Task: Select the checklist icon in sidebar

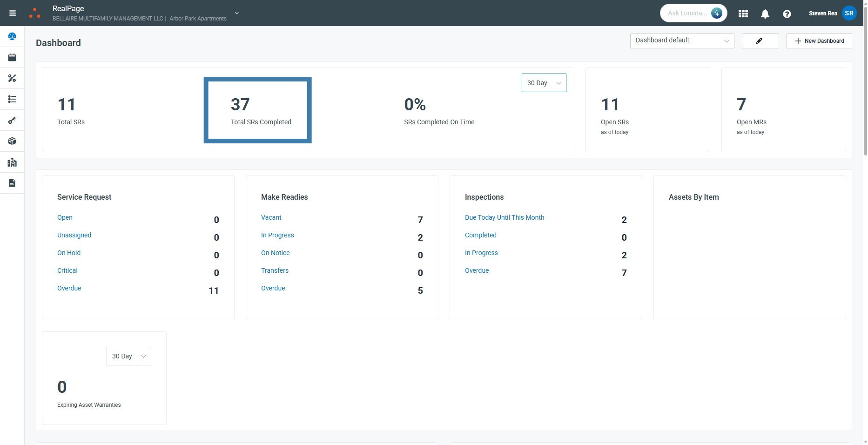Action: 12,99
